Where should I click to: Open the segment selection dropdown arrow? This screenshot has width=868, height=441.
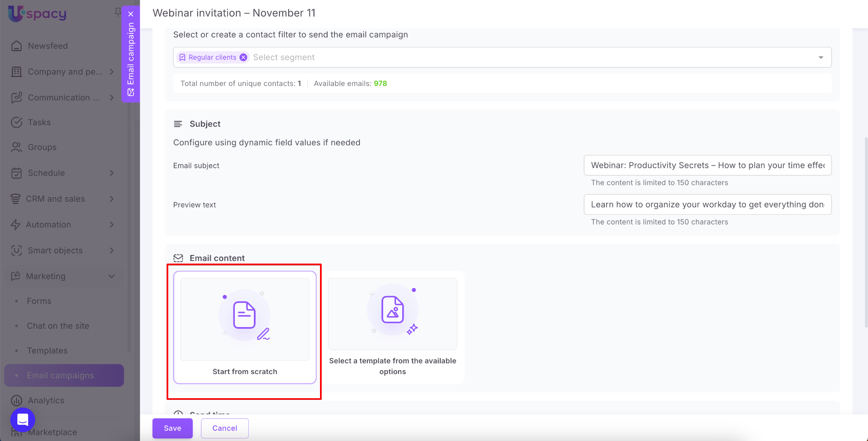821,57
